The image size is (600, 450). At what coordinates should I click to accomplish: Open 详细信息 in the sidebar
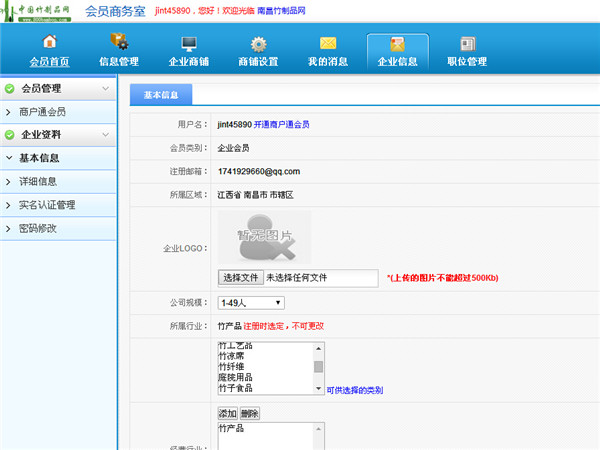click(x=38, y=181)
